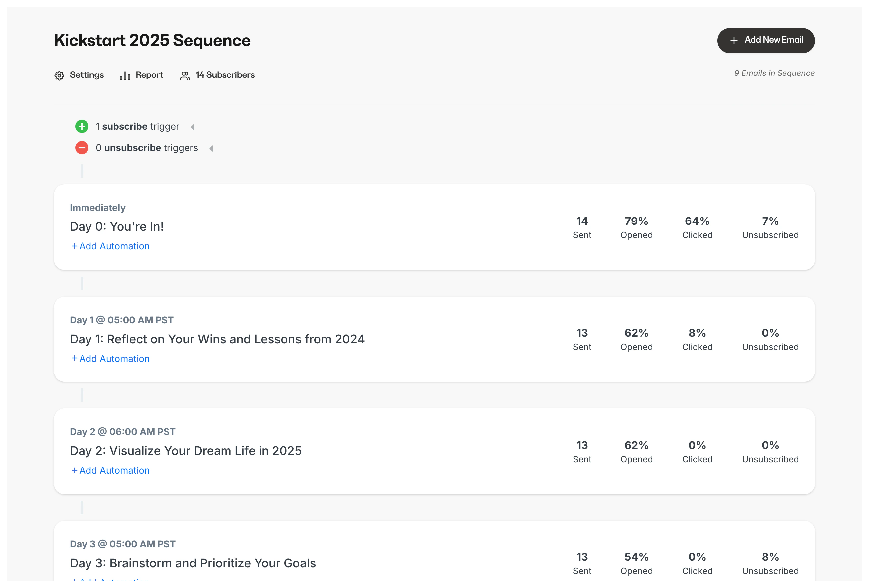The image size is (869, 588).
Task: Click the red minus unsubscribe trigger icon
Action: (82, 148)
